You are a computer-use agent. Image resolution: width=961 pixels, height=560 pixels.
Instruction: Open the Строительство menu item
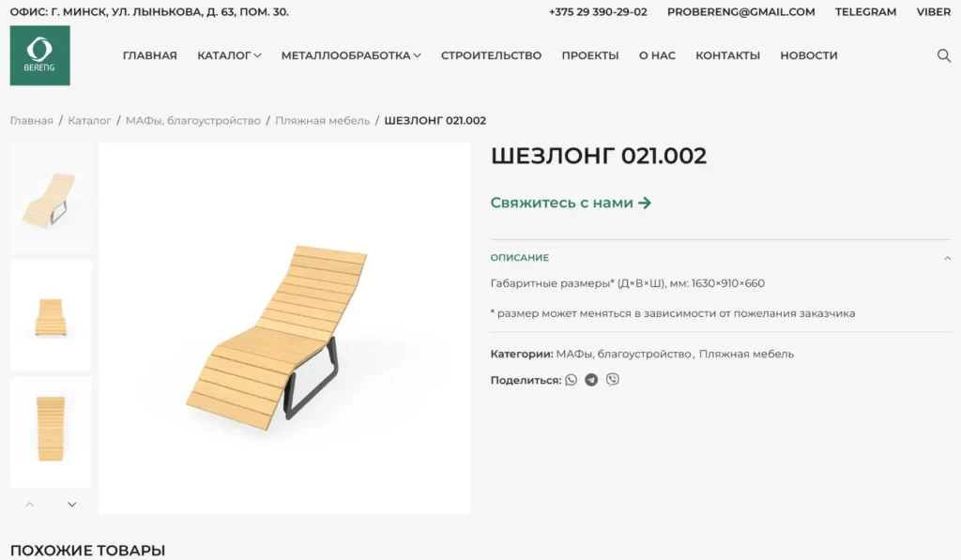(491, 55)
